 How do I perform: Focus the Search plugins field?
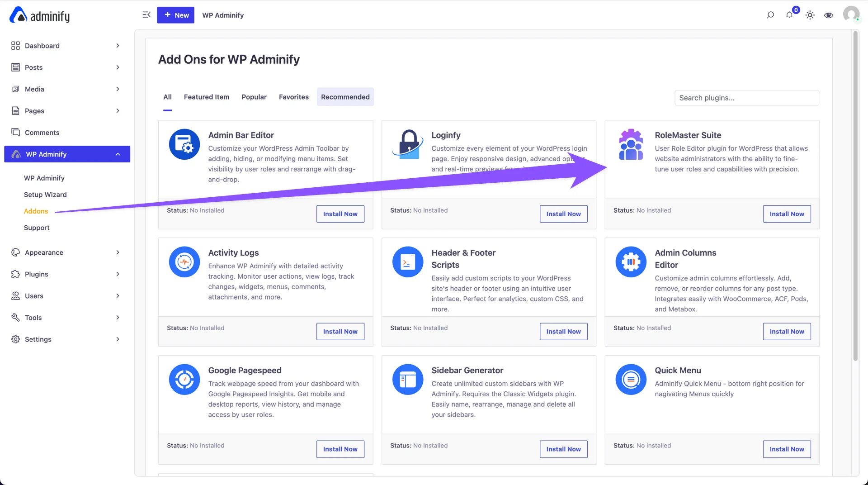[x=746, y=98]
